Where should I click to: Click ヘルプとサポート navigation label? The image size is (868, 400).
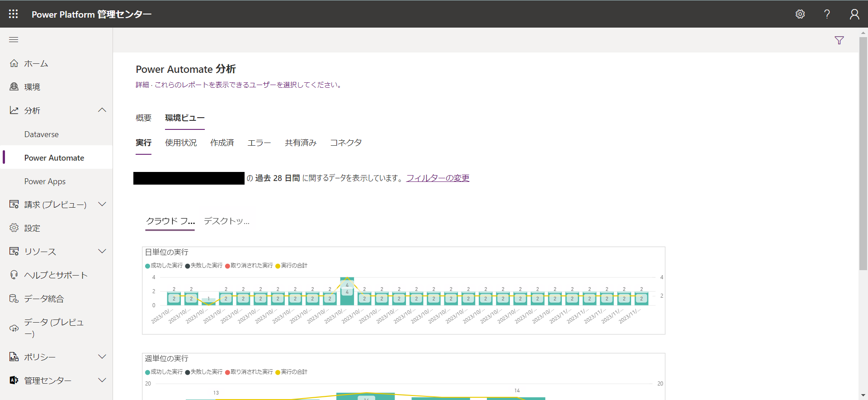click(x=56, y=275)
